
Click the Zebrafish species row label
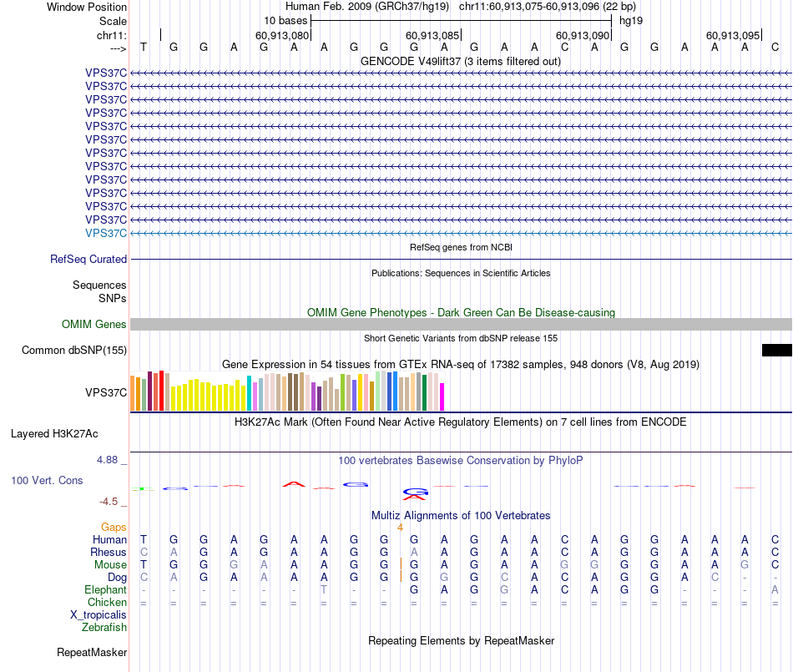tap(104, 627)
